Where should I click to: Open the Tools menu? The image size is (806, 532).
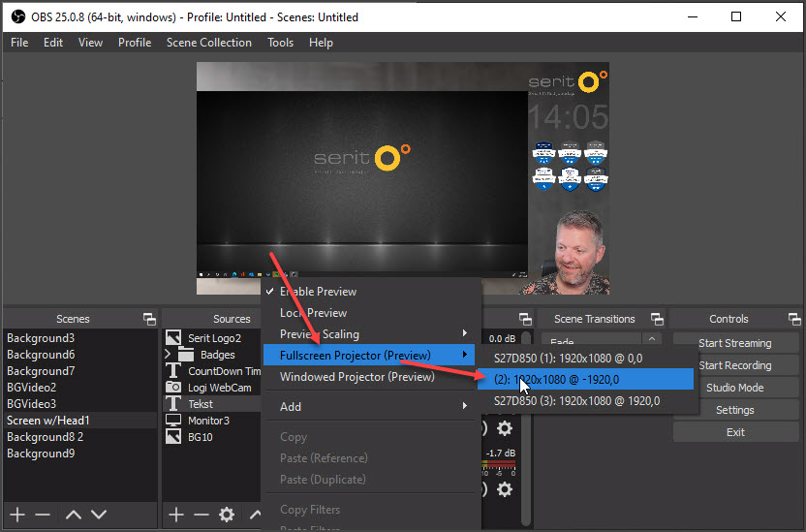pos(280,43)
